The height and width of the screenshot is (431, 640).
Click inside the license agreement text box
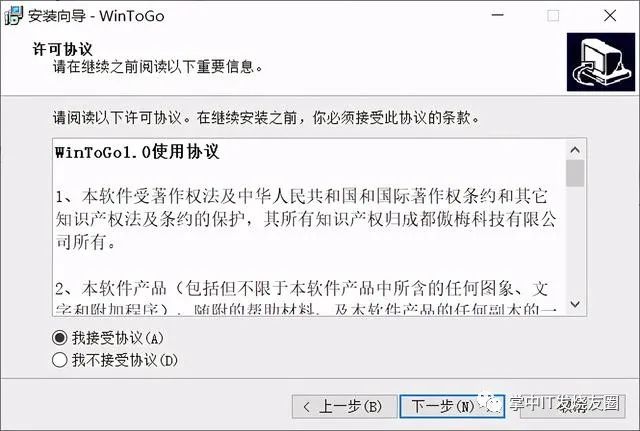[x=310, y=227]
